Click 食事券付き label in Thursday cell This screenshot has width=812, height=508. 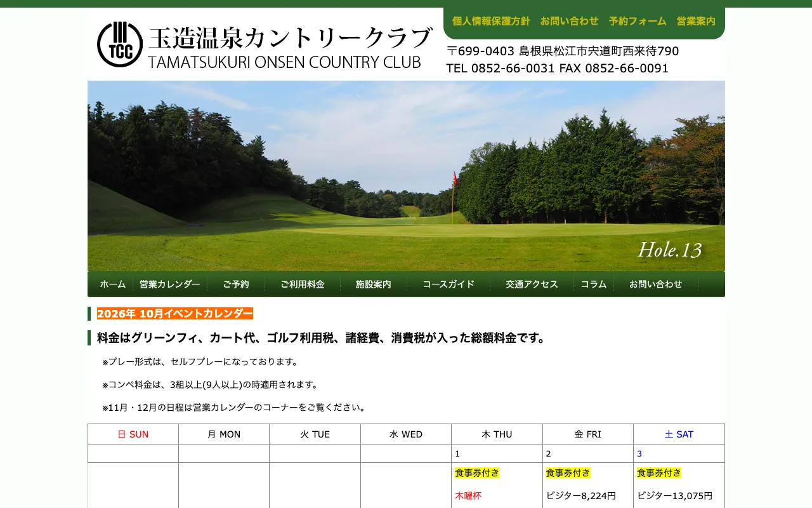coord(477,473)
